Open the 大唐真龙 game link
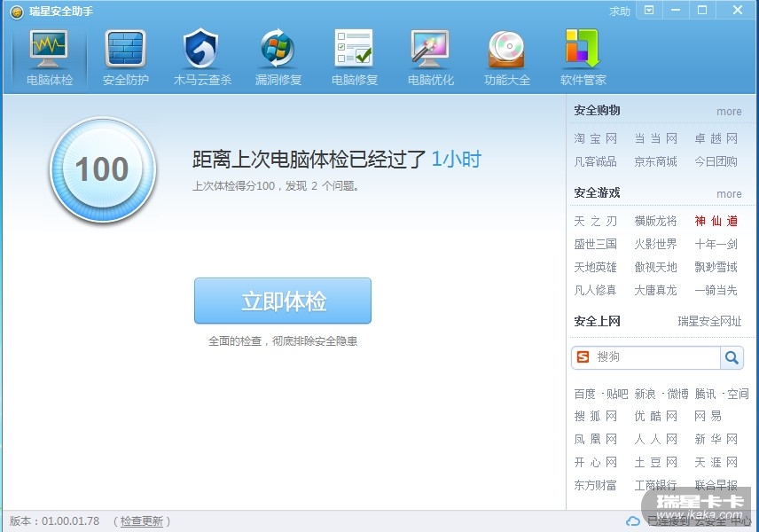 pos(655,291)
